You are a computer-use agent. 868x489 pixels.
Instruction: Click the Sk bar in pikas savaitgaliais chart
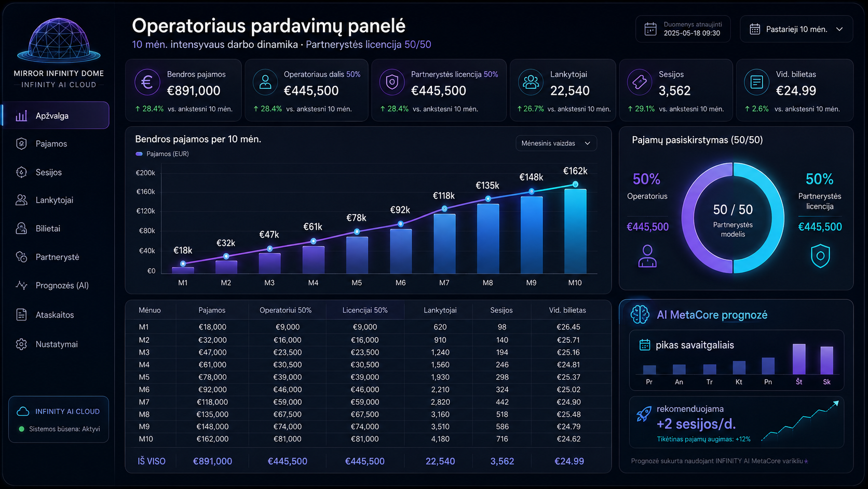tap(826, 360)
